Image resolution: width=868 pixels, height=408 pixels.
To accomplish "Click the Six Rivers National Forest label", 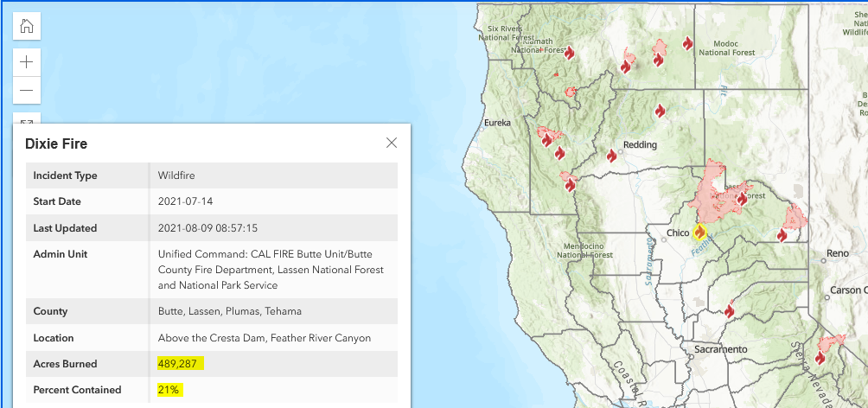I will point(504,33).
